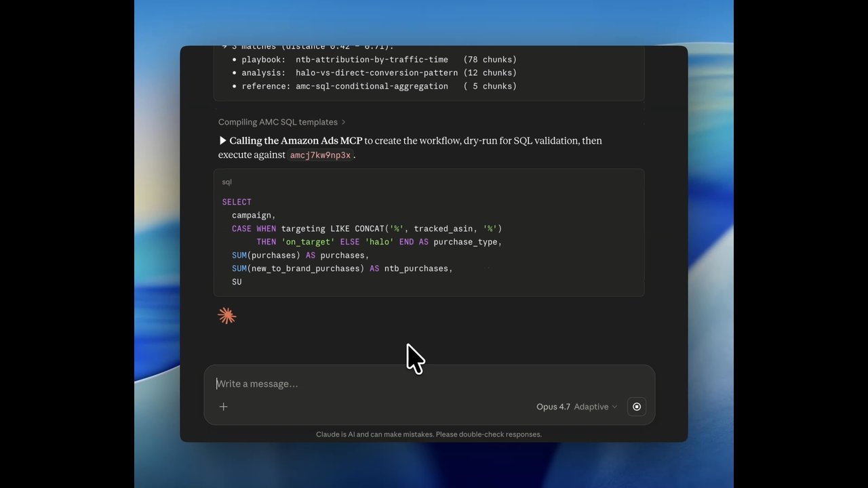Viewport: 868px width, 488px height.
Task: Focus the Write a message input field
Action: point(429,384)
